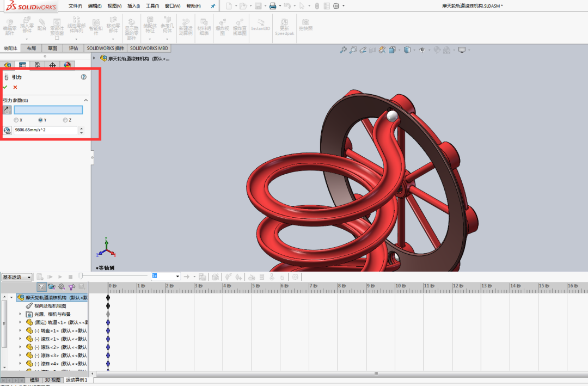This screenshot has height=386, width=588.
Task: Collapse the 引力参数(G) section
Action: pyautogui.click(x=86, y=100)
